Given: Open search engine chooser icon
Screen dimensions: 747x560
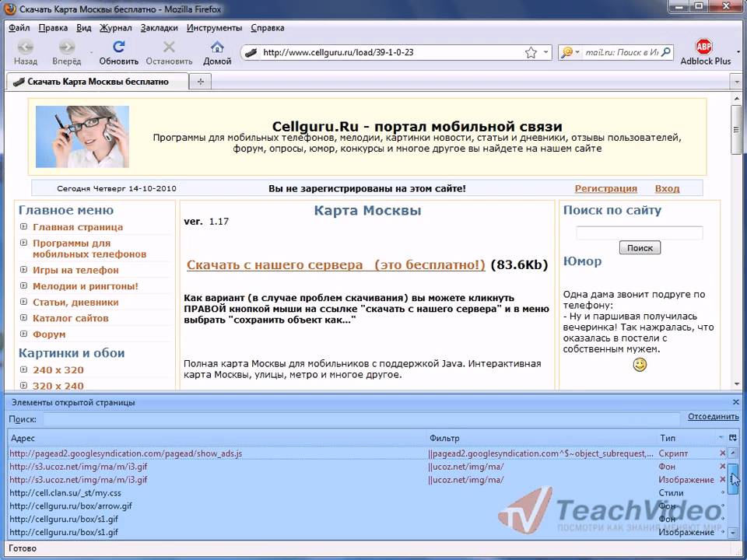Looking at the screenshot, I should pos(570,52).
